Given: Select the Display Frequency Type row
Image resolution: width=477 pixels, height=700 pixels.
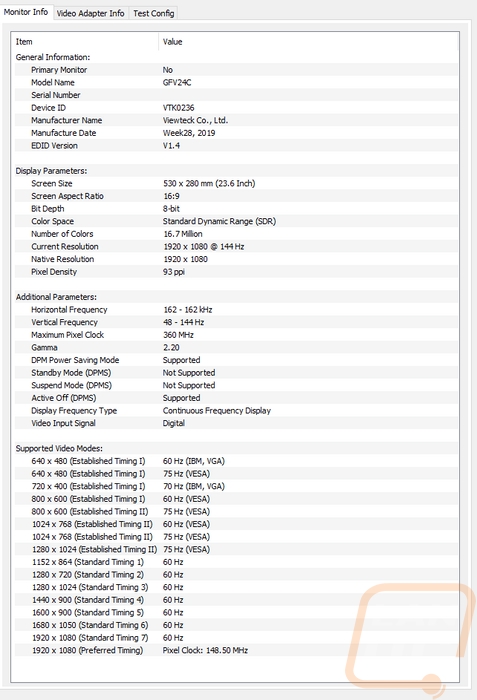Looking at the screenshot, I should coord(236,410).
